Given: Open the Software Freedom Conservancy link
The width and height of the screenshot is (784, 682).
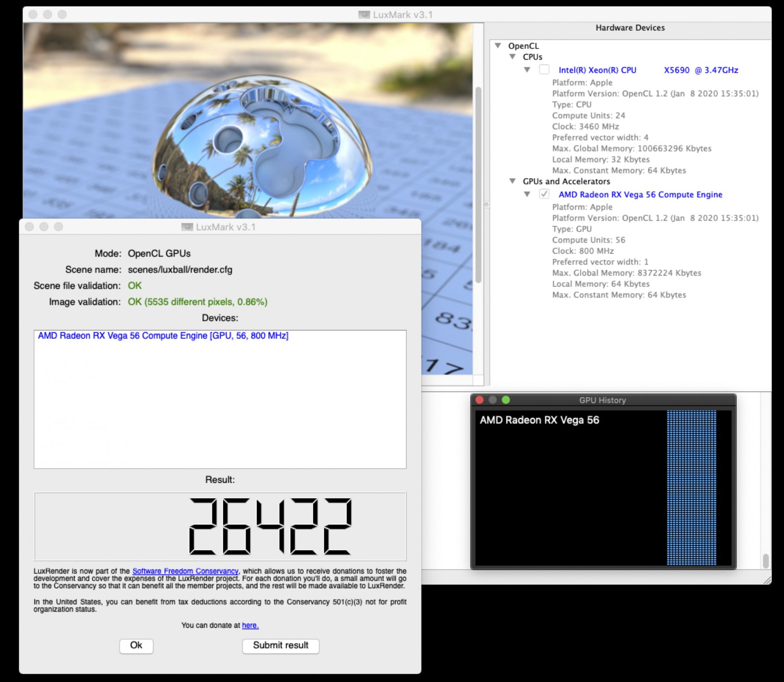Looking at the screenshot, I should [185, 571].
